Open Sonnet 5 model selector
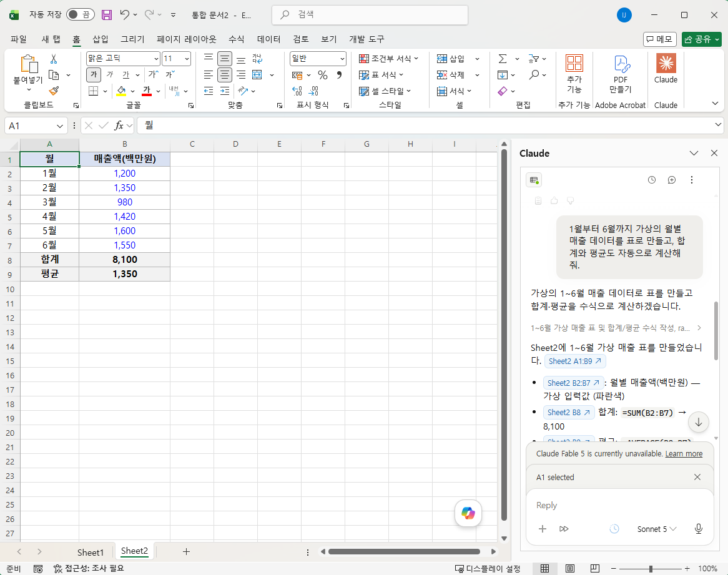Viewport: 728px width, 575px height. click(x=656, y=529)
